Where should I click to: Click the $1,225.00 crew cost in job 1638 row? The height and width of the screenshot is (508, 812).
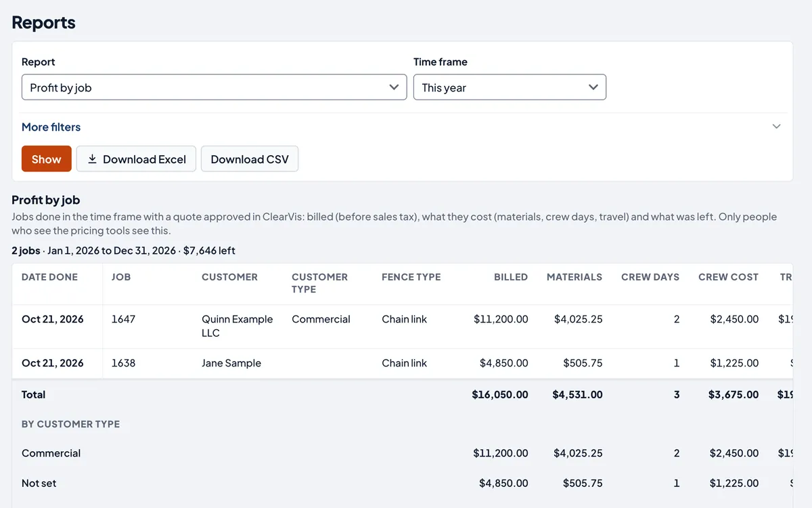click(734, 363)
